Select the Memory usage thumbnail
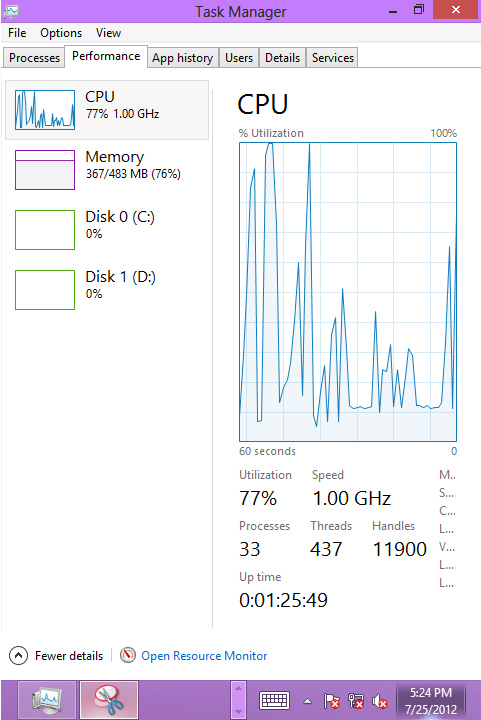481x720 pixels. coord(45,170)
